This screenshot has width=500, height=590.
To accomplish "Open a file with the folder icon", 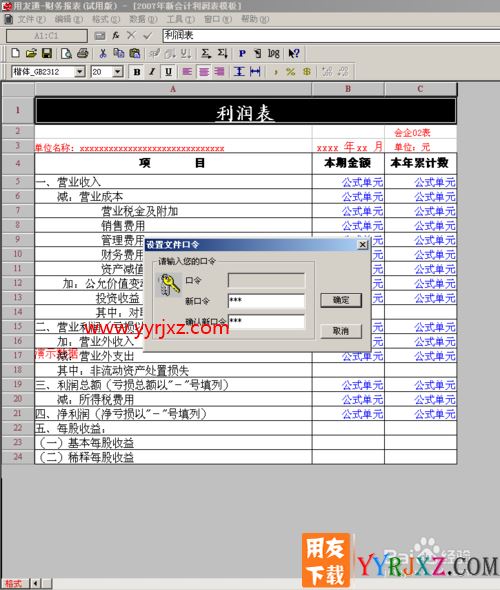I will coord(31,53).
